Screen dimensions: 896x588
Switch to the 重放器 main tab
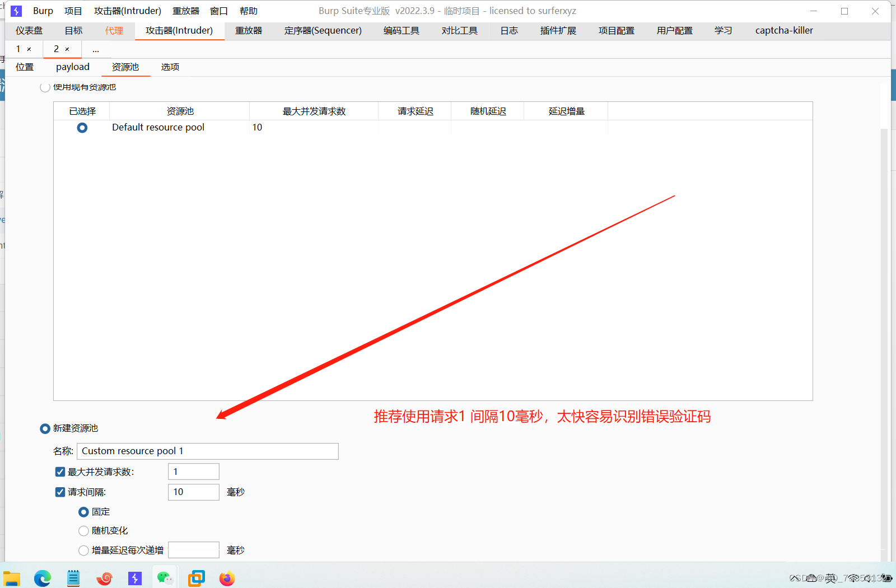pyautogui.click(x=249, y=31)
